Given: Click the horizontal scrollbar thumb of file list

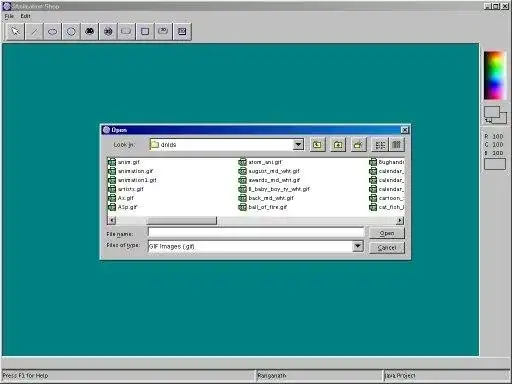Looking at the screenshot, I should point(182,220).
